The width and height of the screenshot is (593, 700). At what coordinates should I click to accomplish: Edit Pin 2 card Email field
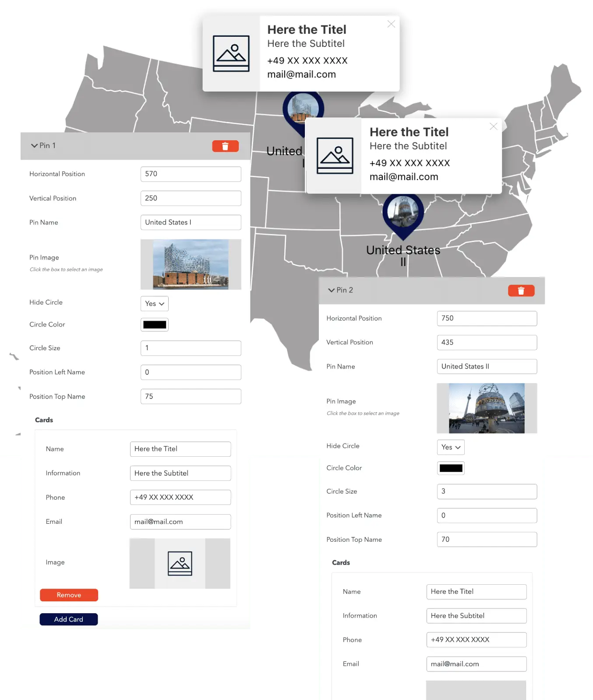tap(477, 664)
